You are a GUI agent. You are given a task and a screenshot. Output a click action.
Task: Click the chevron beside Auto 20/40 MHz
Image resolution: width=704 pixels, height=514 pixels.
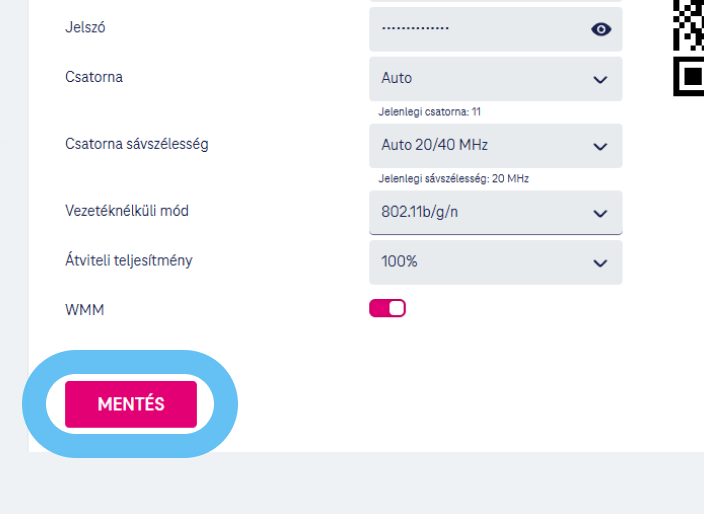[600, 146]
